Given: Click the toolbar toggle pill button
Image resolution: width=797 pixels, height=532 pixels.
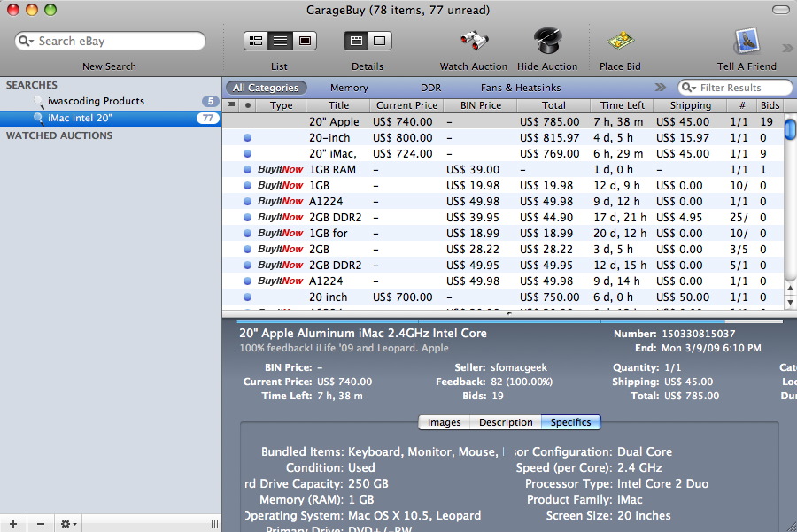Looking at the screenshot, I should (x=781, y=10).
